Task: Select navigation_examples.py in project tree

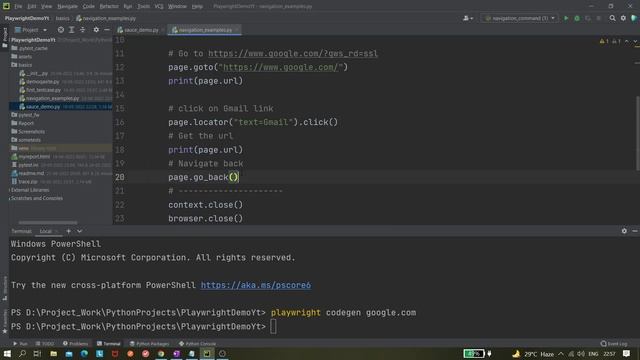Action: (x=53, y=98)
